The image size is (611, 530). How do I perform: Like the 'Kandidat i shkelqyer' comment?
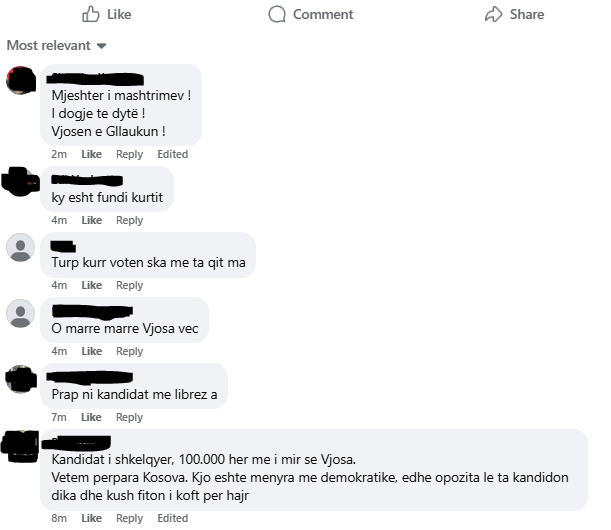(92, 518)
